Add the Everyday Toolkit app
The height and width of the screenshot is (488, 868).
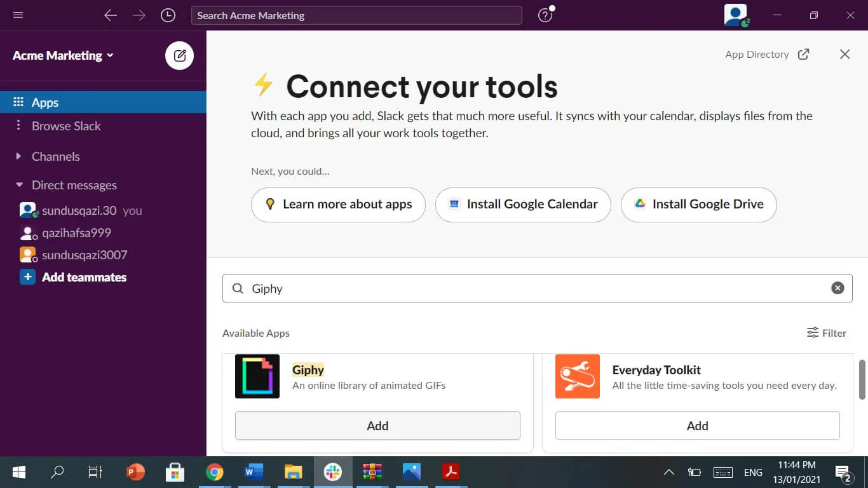698,426
